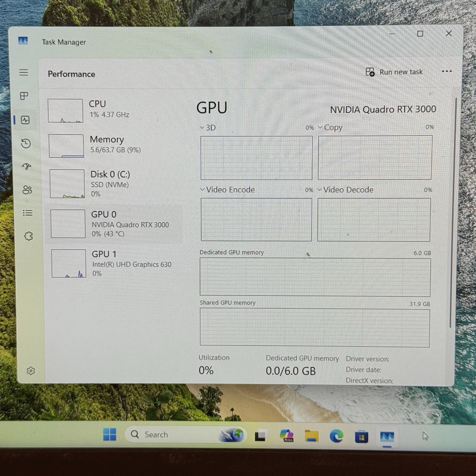This screenshot has height=476, width=476.
Task: Click the GPU 1 mini graph thumbnail
Action: click(x=69, y=263)
